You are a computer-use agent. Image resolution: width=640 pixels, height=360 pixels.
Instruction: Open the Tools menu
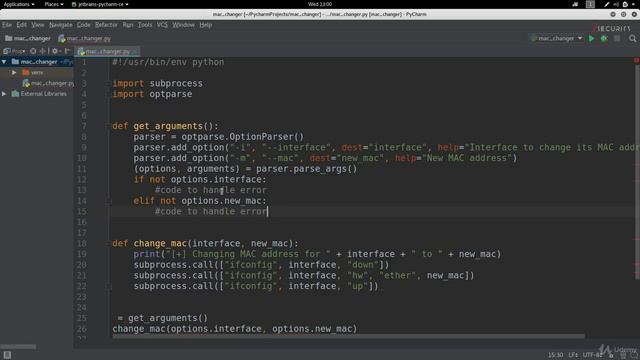pyautogui.click(x=145, y=25)
